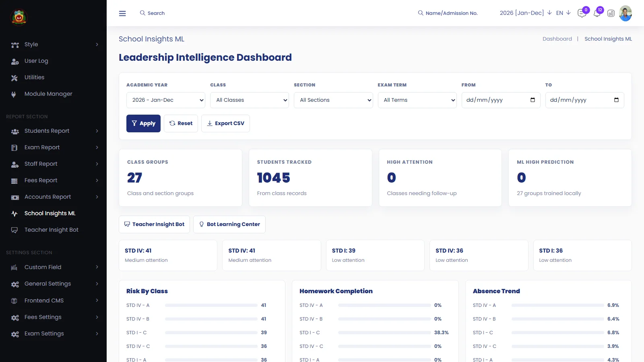Expand the Style menu chevron
The height and width of the screenshot is (362, 644).
point(97,45)
